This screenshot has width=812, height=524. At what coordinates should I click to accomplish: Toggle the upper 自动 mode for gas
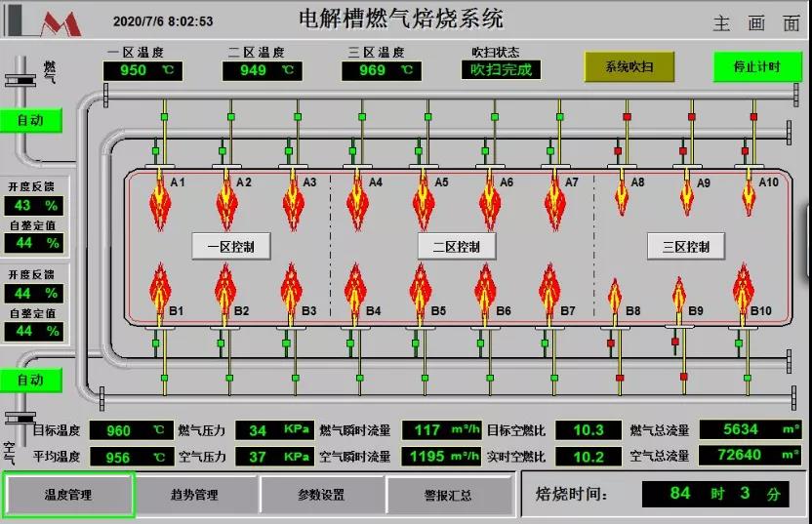(30, 120)
